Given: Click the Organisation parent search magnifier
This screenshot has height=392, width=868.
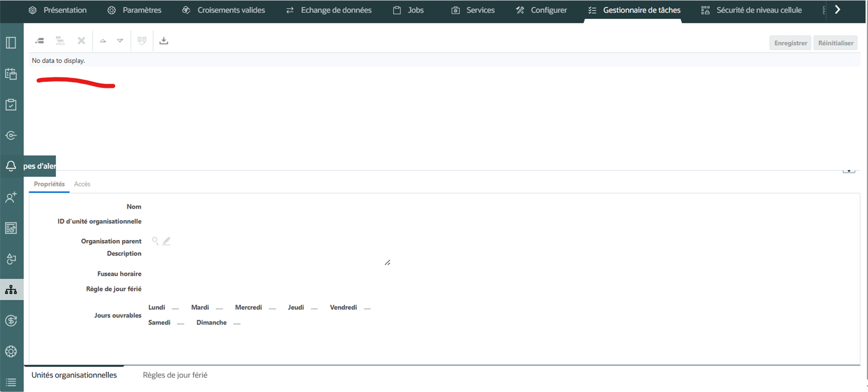Looking at the screenshot, I should click(155, 241).
